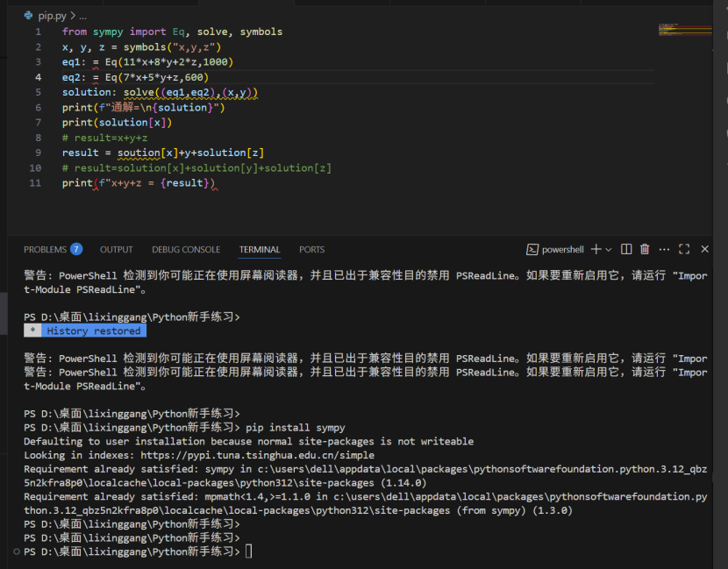
Task: Click 'Eq(7*x+5*y+z,600)' on line 4
Action: pos(157,77)
